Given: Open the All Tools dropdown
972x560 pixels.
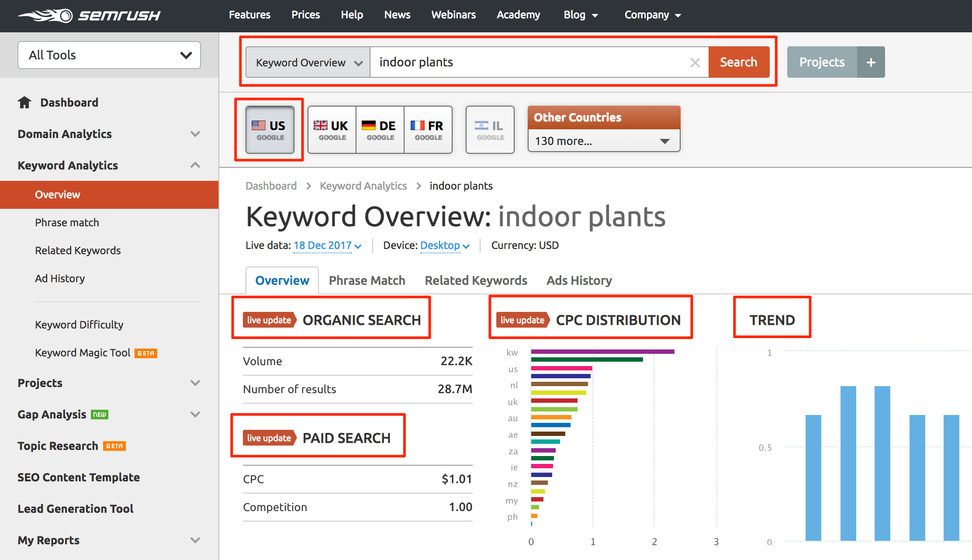Looking at the screenshot, I should click(109, 55).
